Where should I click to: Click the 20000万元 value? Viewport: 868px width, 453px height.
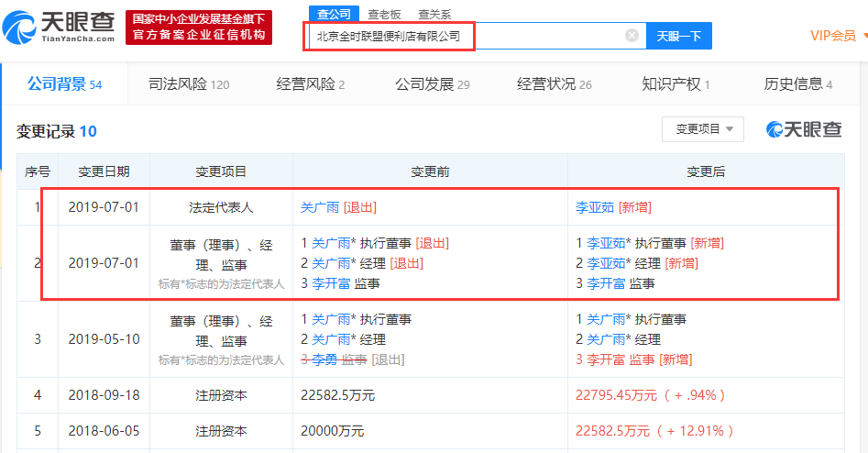(332, 431)
